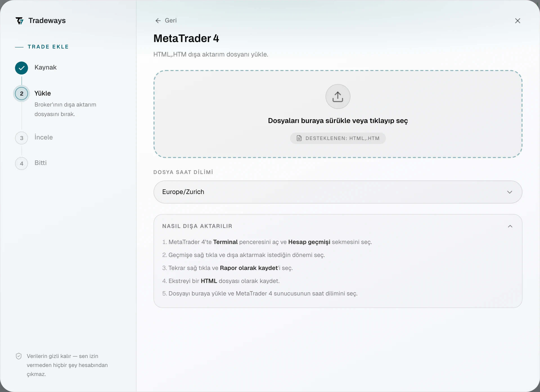
Task: Go back with the Geri button
Action: (166, 21)
